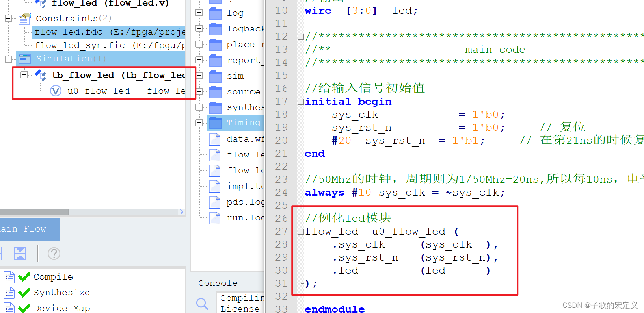Expand the place_route folder
The height and width of the screenshot is (313, 644).
tap(199, 44)
